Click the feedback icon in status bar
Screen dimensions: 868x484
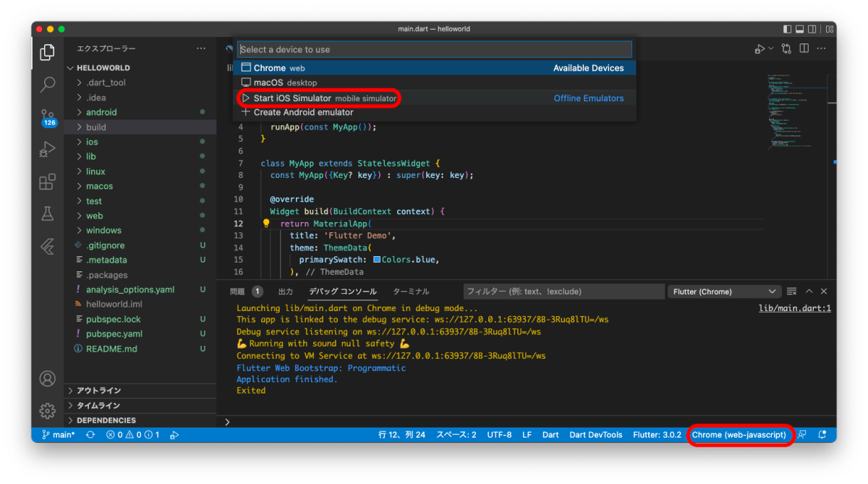(x=802, y=435)
